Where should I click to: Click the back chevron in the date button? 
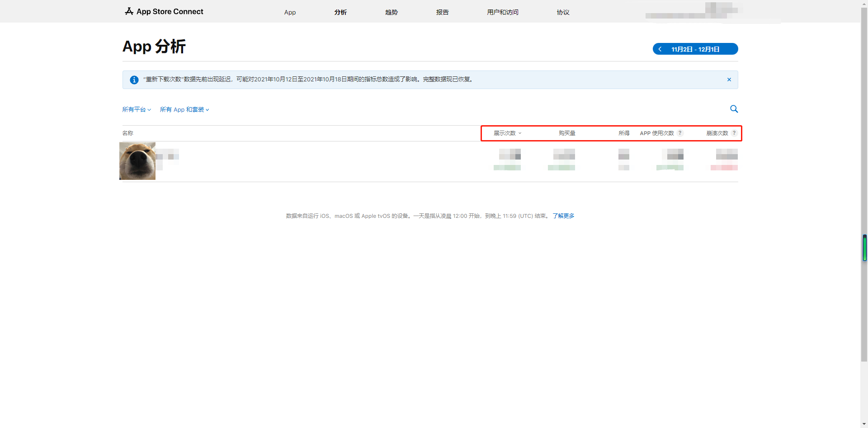pyautogui.click(x=660, y=49)
